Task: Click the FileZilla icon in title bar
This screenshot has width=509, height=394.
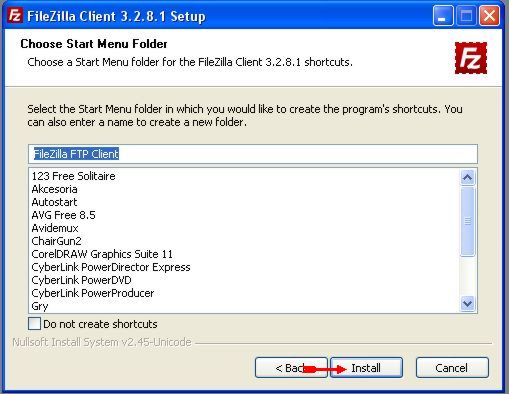Action: click(x=15, y=16)
